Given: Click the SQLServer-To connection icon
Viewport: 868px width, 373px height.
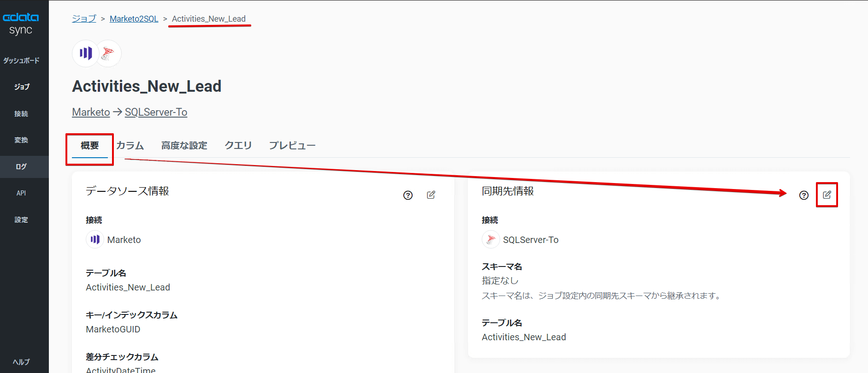Looking at the screenshot, I should pos(491,239).
